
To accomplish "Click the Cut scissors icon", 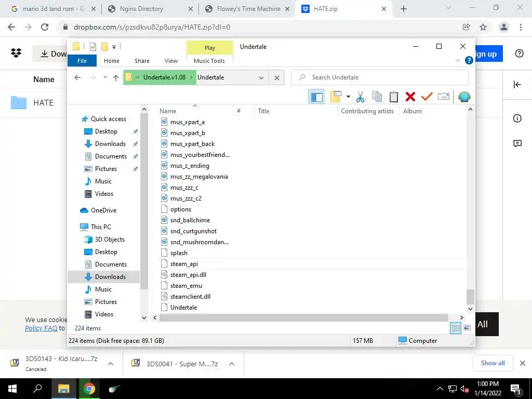I will coord(361,97).
